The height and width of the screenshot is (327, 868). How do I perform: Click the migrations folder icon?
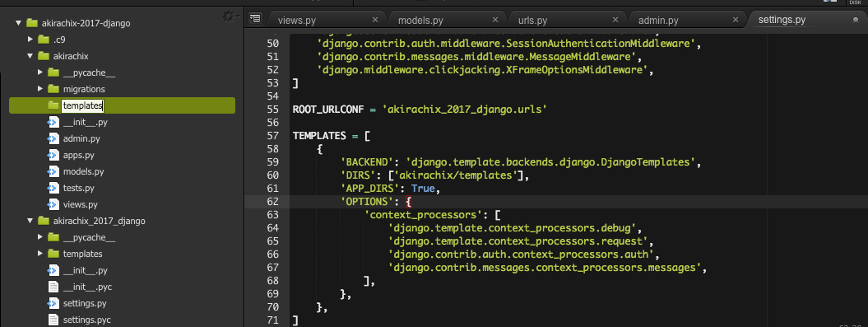pyautogui.click(x=53, y=89)
